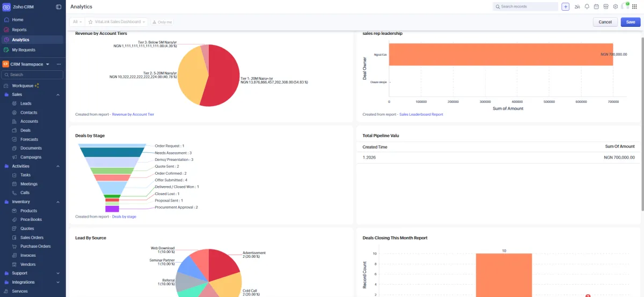Image resolution: width=644 pixels, height=297 pixels.
Task: Open the notifications bell
Action: tap(587, 6)
